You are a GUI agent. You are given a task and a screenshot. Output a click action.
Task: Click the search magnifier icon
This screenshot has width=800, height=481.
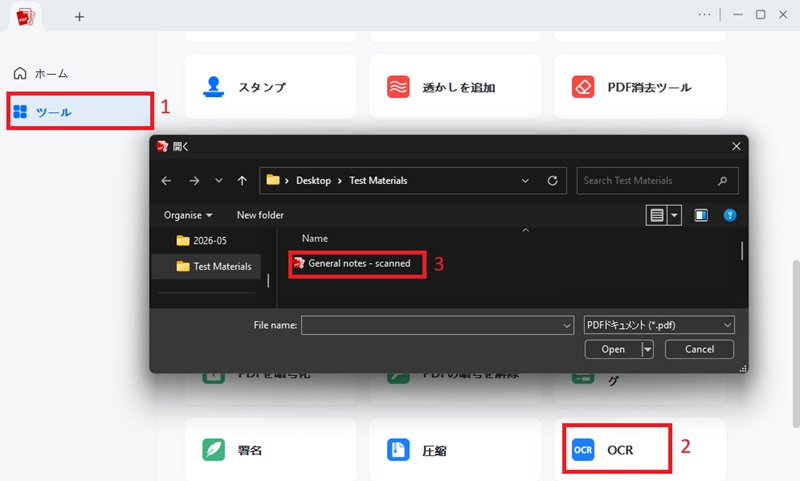click(x=722, y=181)
